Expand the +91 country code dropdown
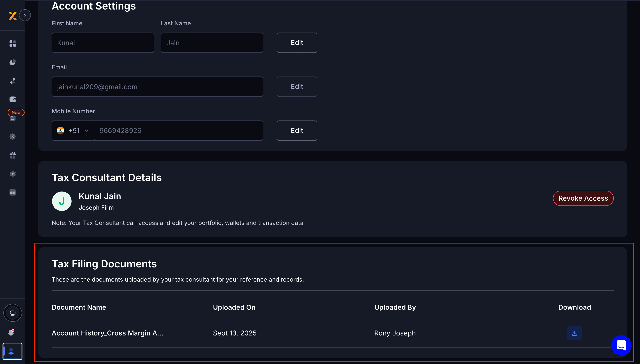640x364 pixels. coord(73,130)
